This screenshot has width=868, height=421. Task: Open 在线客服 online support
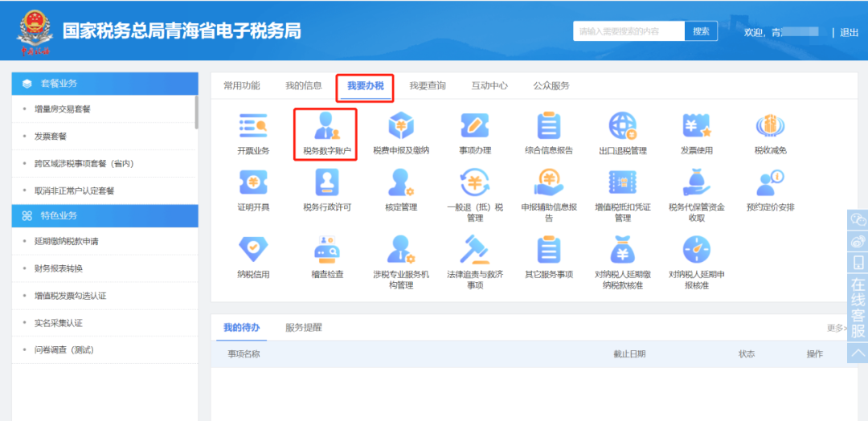tap(858, 308)
